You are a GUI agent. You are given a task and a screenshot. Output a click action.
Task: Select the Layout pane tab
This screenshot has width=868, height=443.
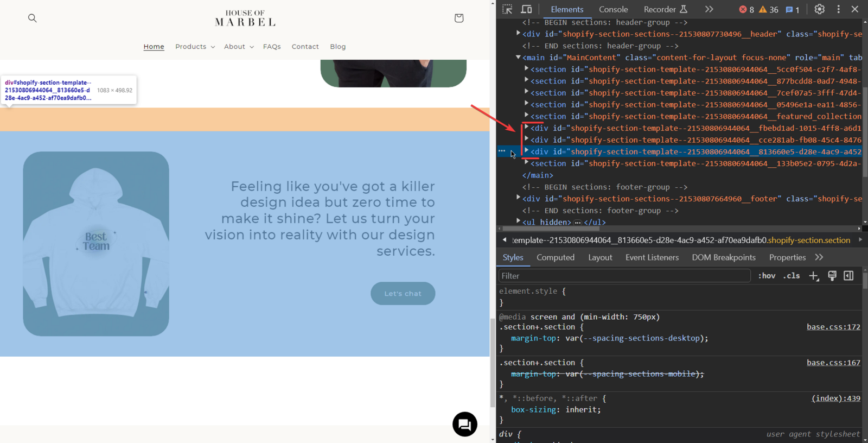600,257
